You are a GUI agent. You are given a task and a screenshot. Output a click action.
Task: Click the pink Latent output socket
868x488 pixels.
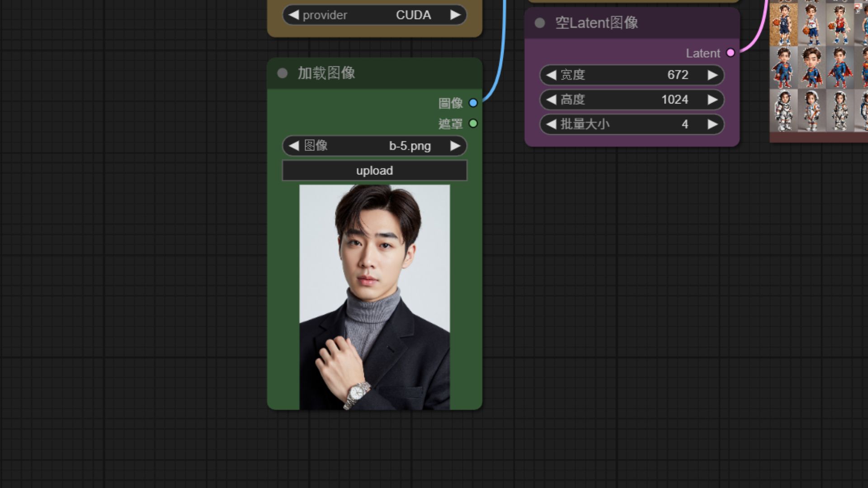(x=731, y=53)
